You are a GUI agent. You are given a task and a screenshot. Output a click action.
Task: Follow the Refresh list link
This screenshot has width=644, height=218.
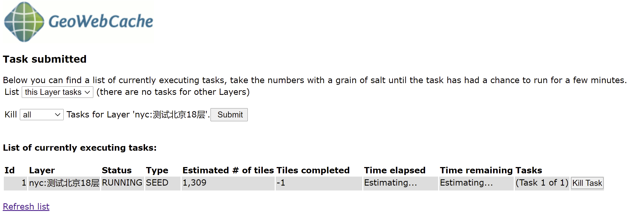click(x=26, y=207)
